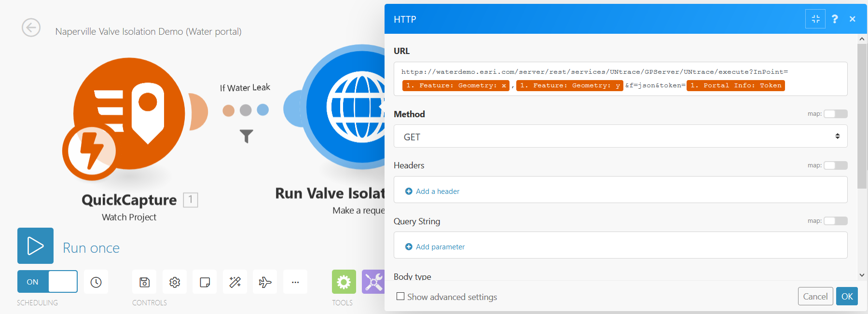Click the auto-align magic wand icon
Viewport: 868px width, 314px height.
click(235, 282)
